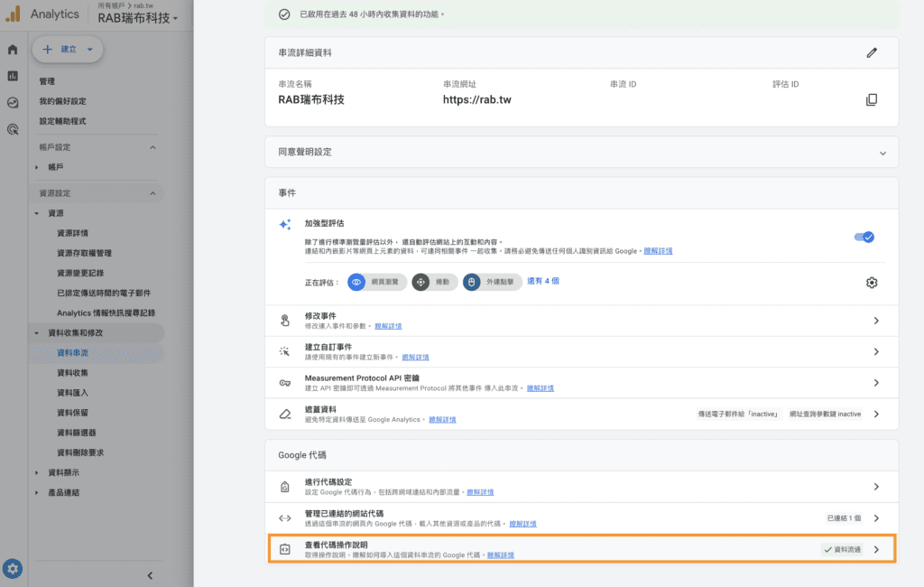
Task: Click the 還有 4 個 link
Action: [543, 281]
